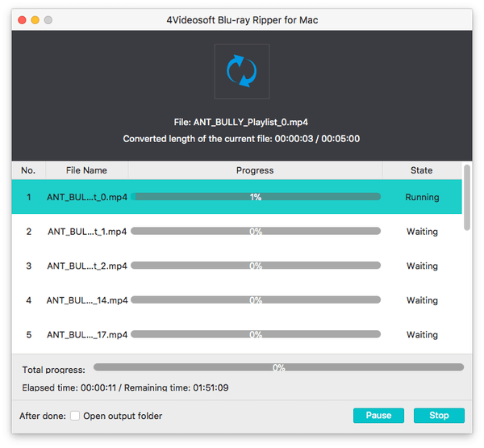Click the file list vertical scrollbar

(467, 198)
